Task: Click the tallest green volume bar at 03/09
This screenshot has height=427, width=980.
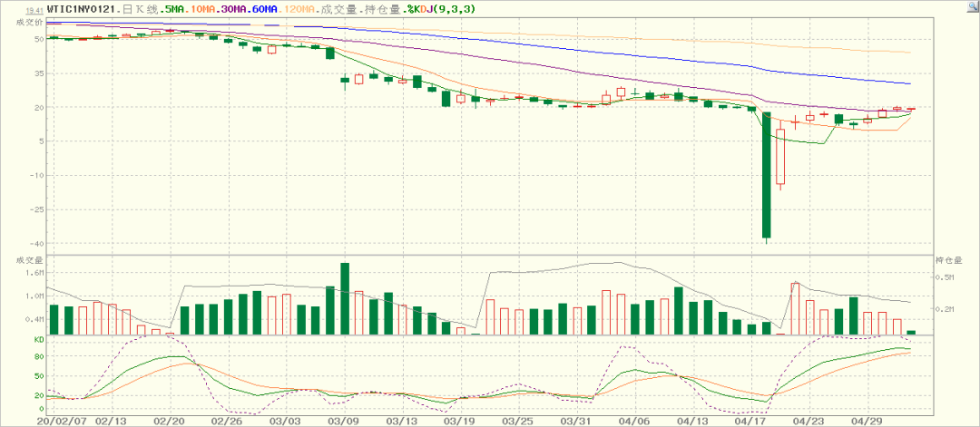Action: click(x=345, y=298)
